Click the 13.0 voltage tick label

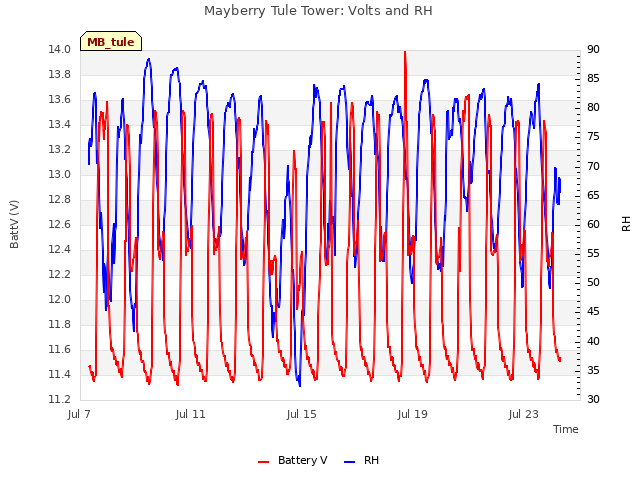(x=60, y=175)
